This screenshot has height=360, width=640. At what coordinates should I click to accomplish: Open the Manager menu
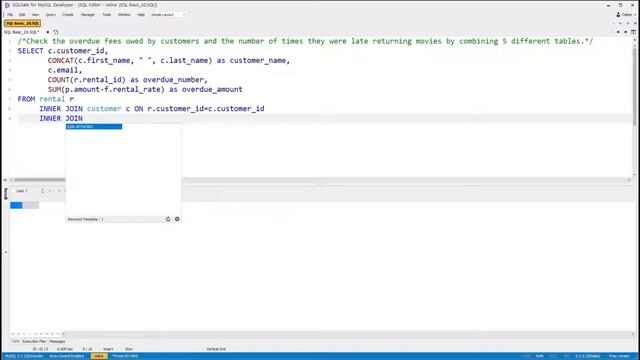tap(88, 15)
